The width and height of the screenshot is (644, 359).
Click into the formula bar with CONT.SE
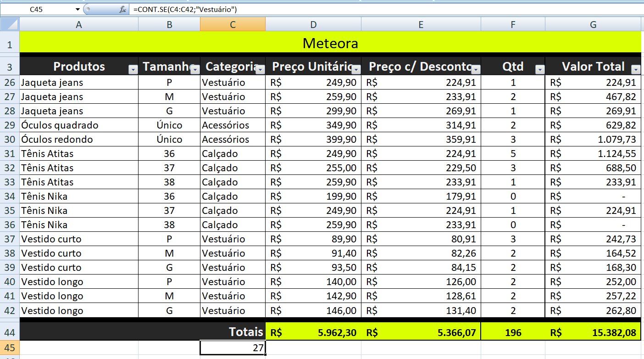(387, 9)
